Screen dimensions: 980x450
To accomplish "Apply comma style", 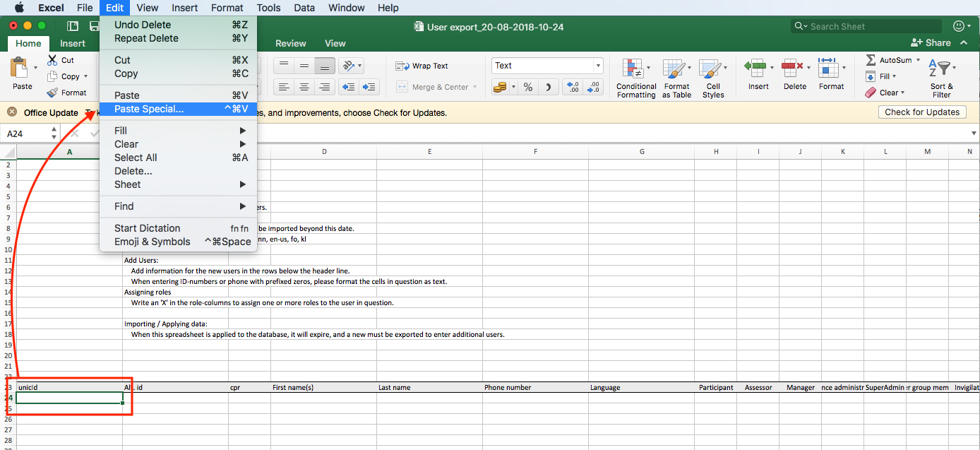I will point(549,87).
